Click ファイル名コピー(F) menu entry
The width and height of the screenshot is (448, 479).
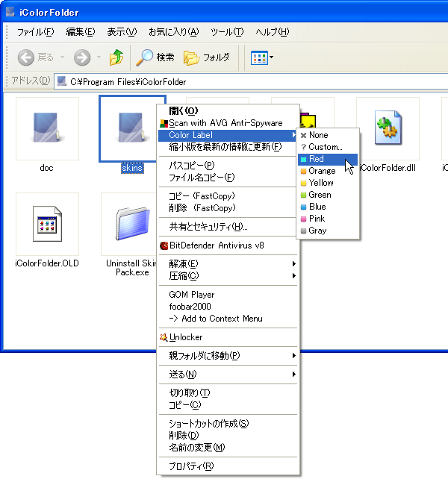coord(228,178)
